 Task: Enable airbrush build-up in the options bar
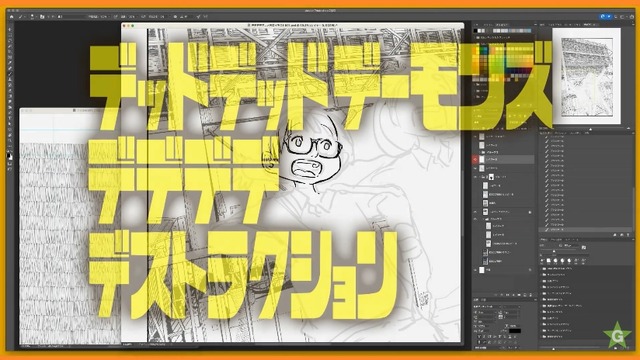coord(143,17)
